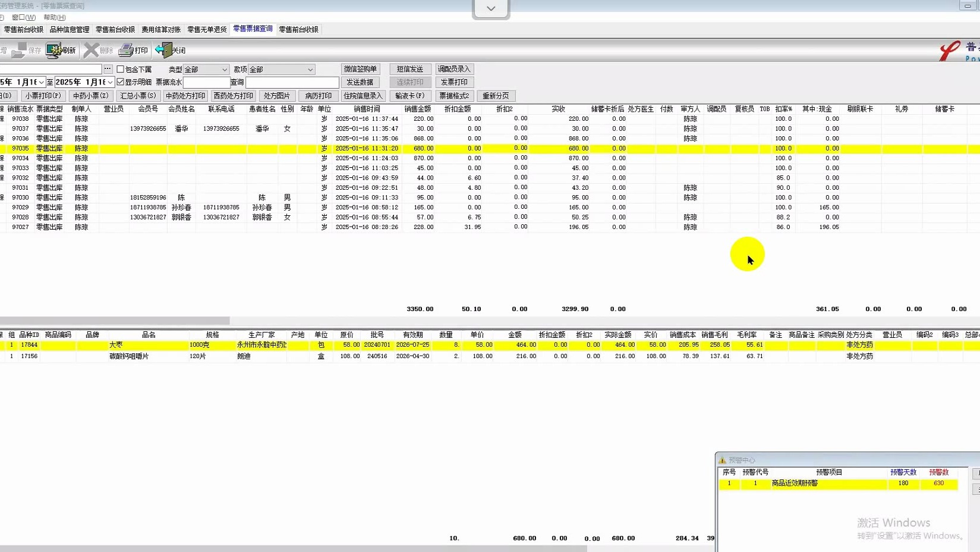Switch to the 品种信息管理 tab
980x552 pixels.
70,29
